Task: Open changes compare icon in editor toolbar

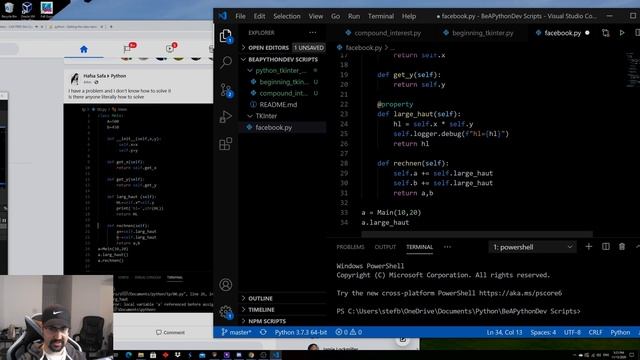Action: (605, 33)
